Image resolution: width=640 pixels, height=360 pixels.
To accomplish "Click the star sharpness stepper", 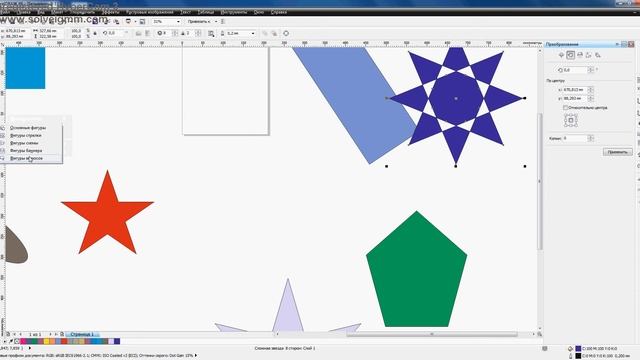I will 198,33.
